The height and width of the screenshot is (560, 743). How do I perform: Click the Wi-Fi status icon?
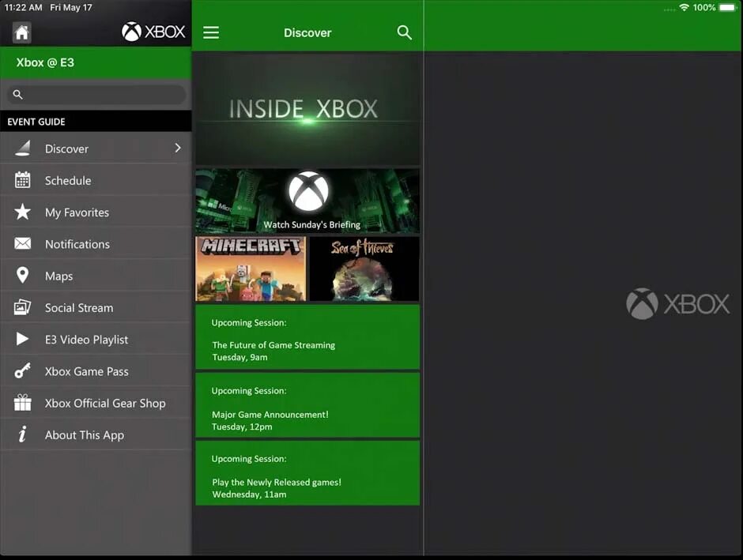pos(684,8)
